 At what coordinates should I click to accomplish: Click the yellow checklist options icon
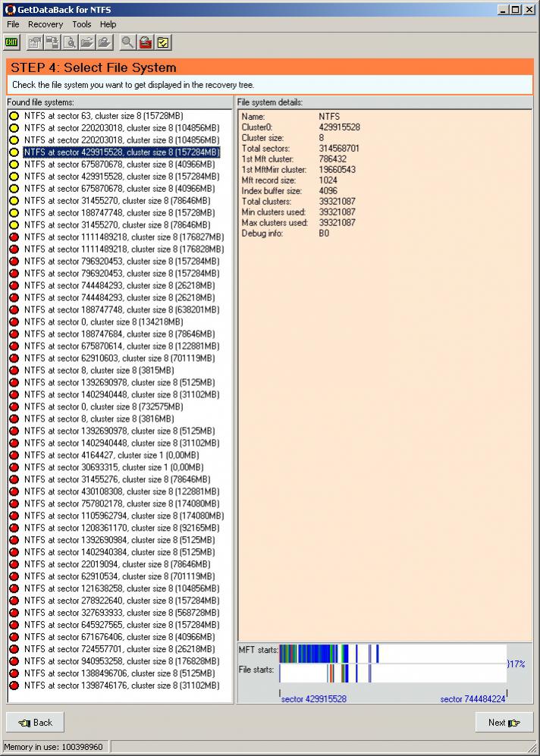[164, 42]
